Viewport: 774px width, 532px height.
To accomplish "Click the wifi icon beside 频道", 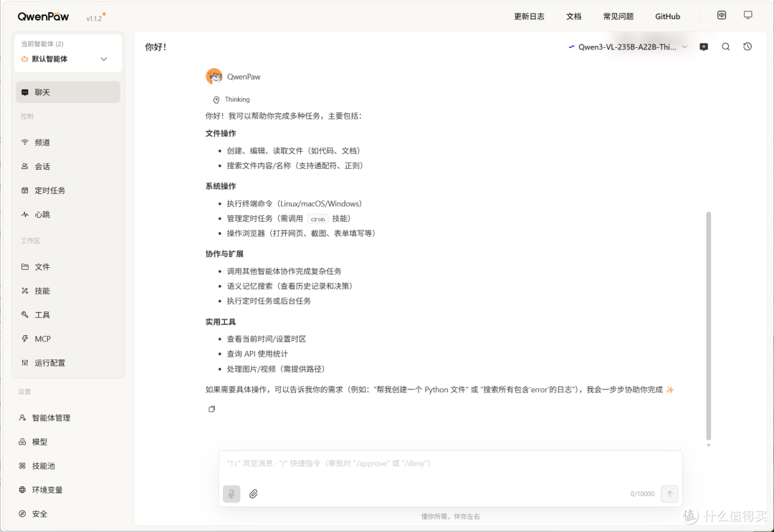I will [24, 142].
